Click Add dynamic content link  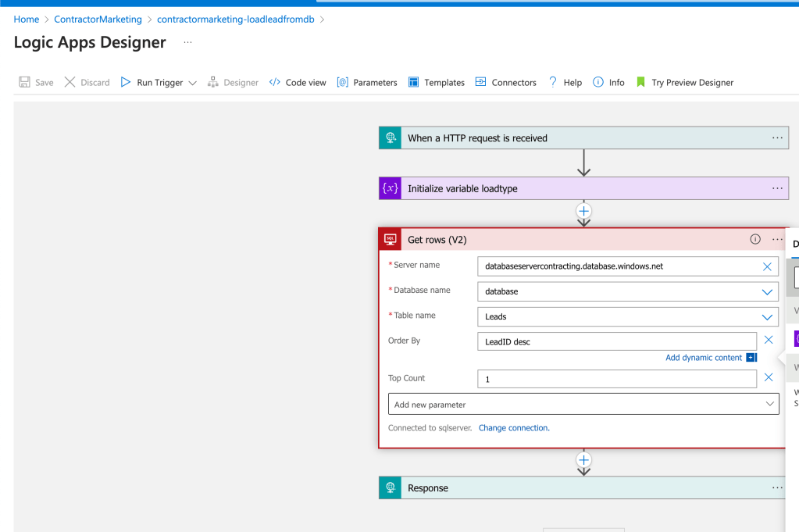pyautogui.click(x=703, y=358)
